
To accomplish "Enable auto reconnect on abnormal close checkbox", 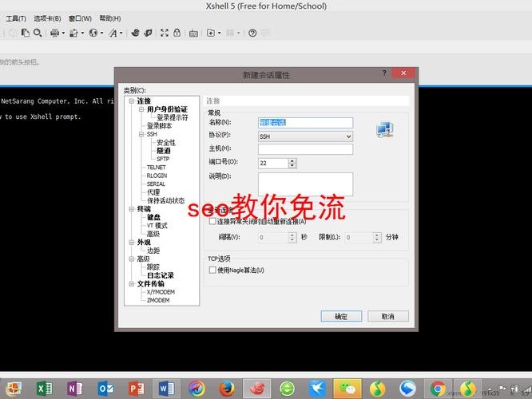I will [212, 221].
